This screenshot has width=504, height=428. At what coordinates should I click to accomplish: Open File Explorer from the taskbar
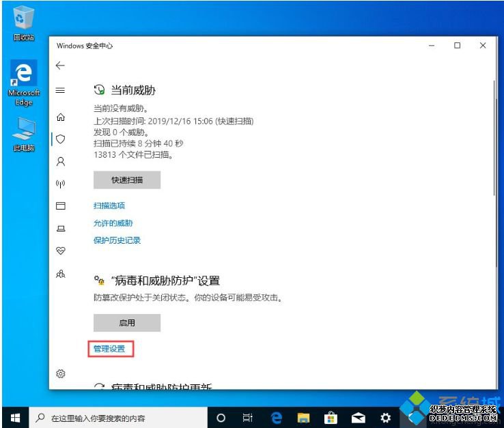(x=303, y=418)
